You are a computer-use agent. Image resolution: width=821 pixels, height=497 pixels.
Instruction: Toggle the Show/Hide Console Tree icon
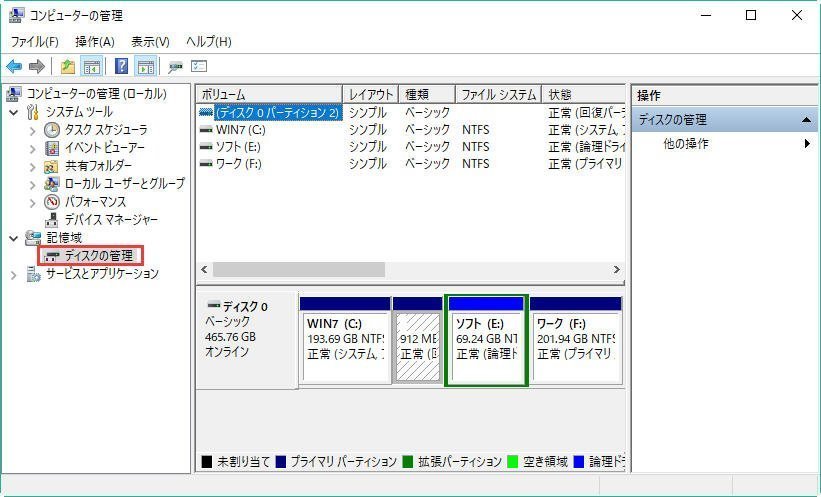(92, 67)
